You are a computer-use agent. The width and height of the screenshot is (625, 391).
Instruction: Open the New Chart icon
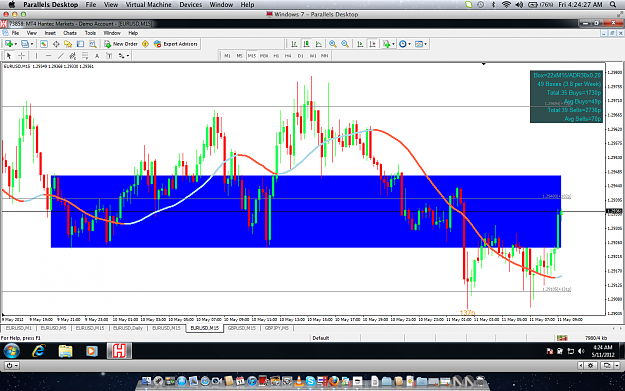click(x=9, y=44)
